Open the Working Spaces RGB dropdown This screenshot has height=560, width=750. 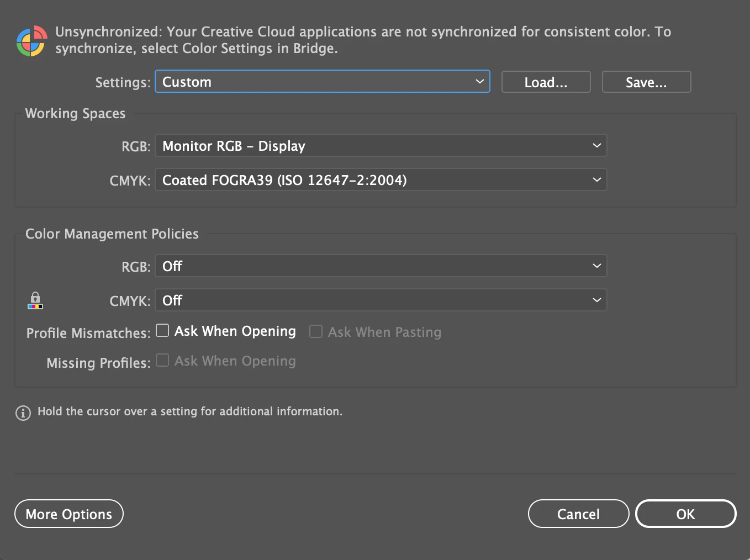pos(381,146)
